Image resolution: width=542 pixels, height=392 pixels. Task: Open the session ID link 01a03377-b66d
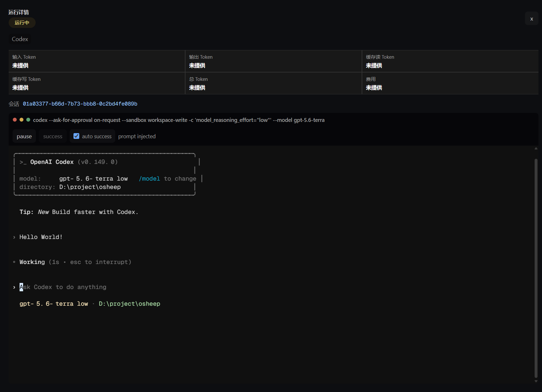tap(80, 104)
